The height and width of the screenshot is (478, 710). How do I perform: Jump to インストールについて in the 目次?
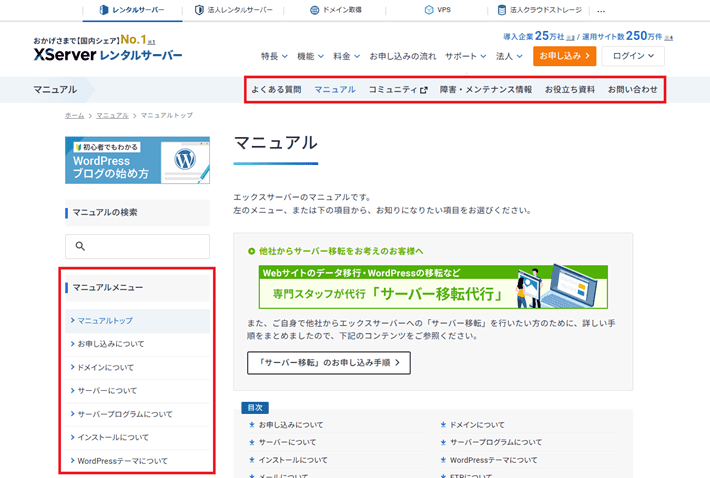(293, 460)
